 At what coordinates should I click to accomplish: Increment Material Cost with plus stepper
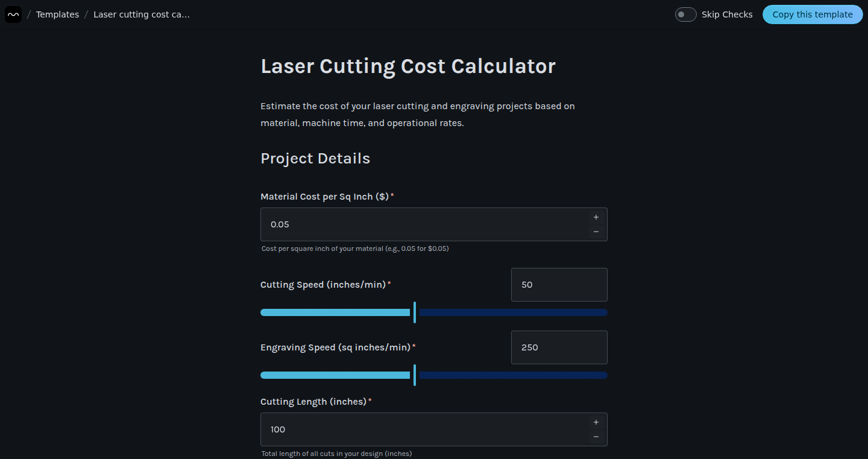pyautogui.click(x=596, y=217)
